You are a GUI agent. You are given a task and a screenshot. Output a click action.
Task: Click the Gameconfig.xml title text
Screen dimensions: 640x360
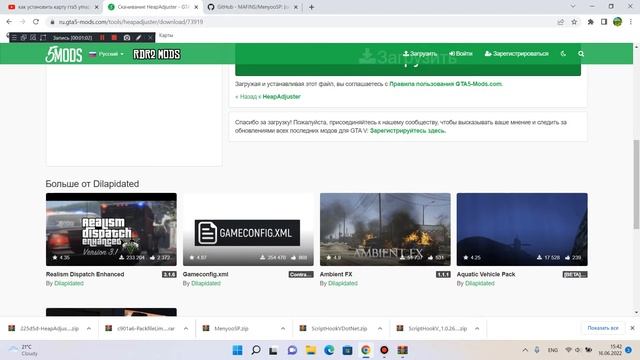[x=205, y=274]
